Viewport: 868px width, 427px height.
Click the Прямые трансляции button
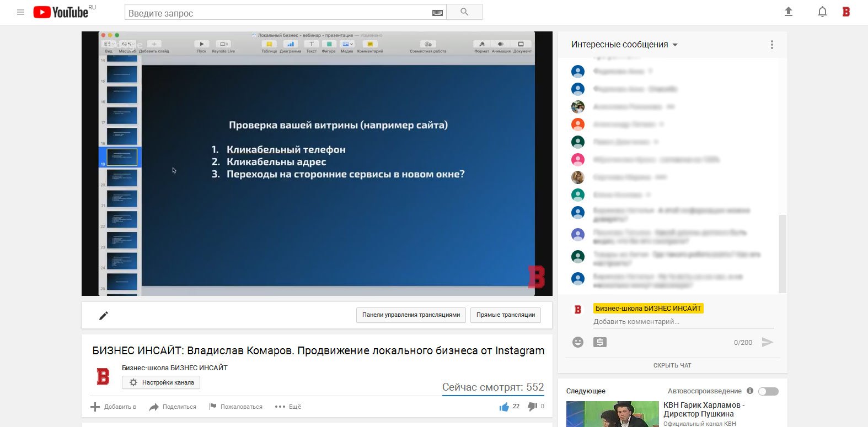pyautogui.click(x=506, y=315)
